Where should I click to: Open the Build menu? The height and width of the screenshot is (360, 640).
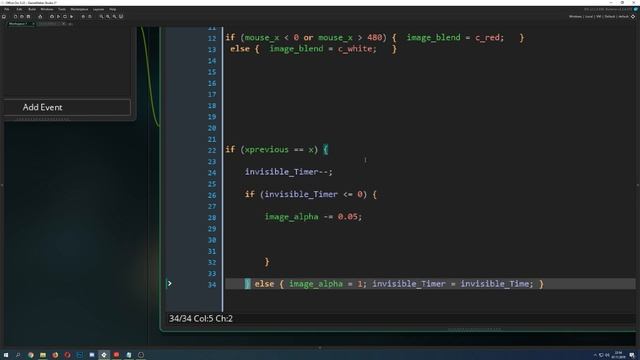pyautogui.click(x=32, y=9)
